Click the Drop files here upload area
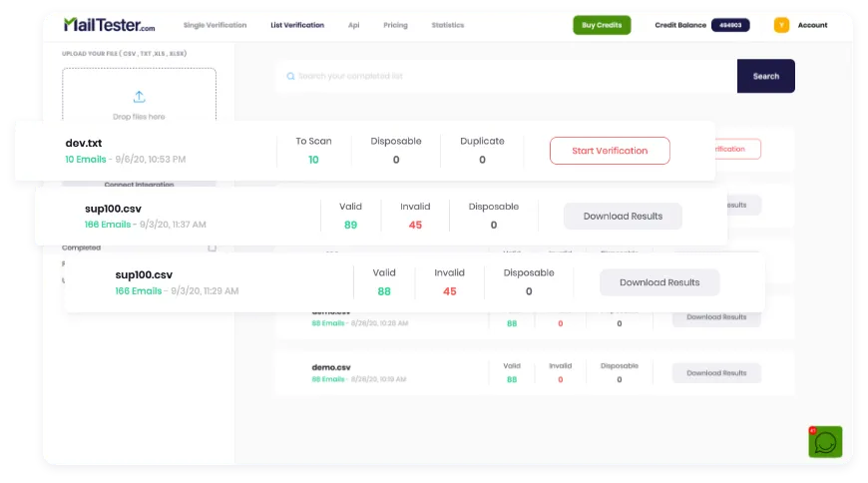Image resolution: width=868 pixels, height=483 pixels. coord(139,95)
